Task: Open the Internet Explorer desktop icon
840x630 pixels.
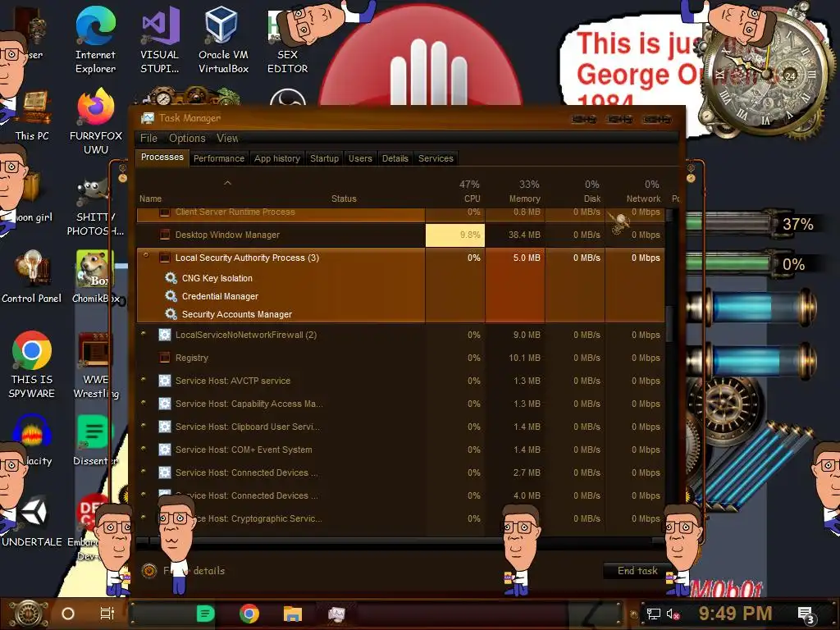Action: 95,40
